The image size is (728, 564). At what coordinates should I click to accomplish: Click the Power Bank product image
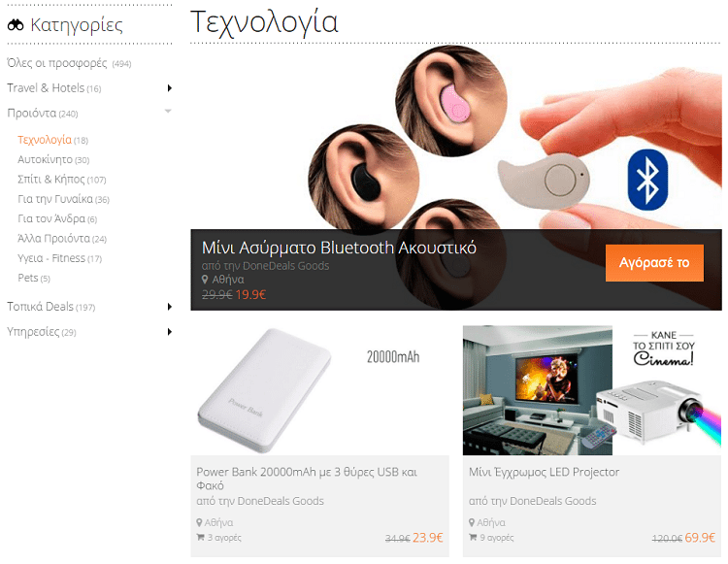319,390
